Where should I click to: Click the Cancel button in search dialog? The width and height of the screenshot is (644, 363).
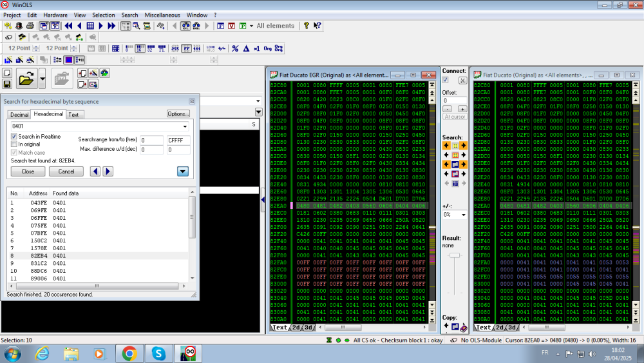[x=66, y=172]
